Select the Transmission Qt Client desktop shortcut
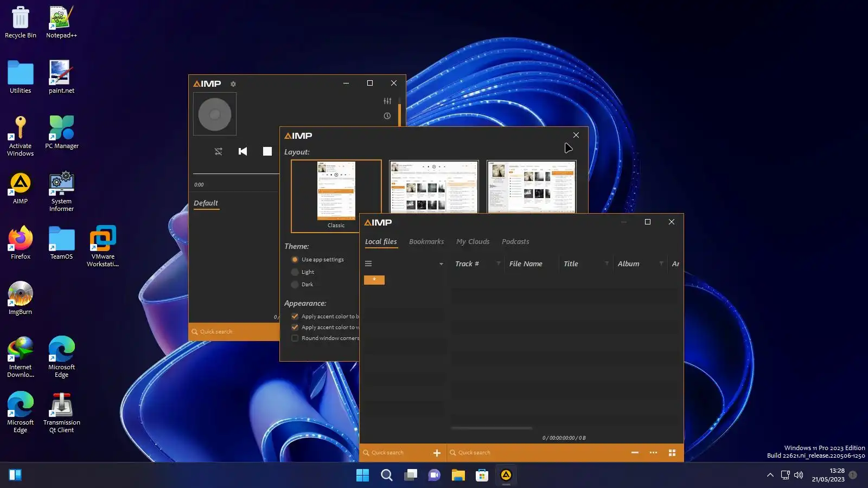The width and height of the screenshot is (868, 488). (61, 413)
